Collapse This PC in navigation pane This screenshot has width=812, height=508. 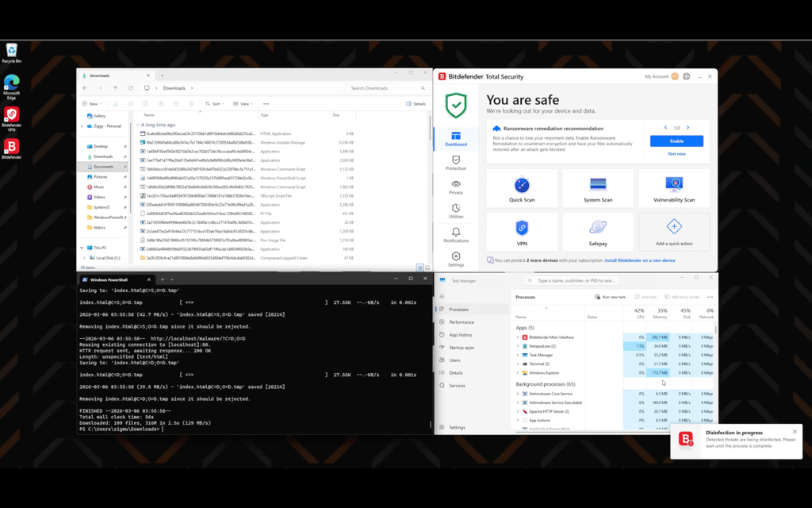(82, 248)
